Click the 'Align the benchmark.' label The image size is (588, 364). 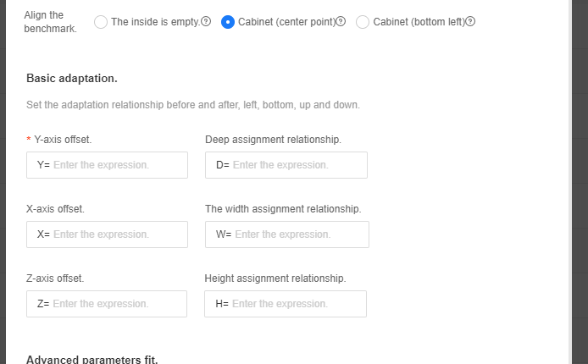click(50, 22)
